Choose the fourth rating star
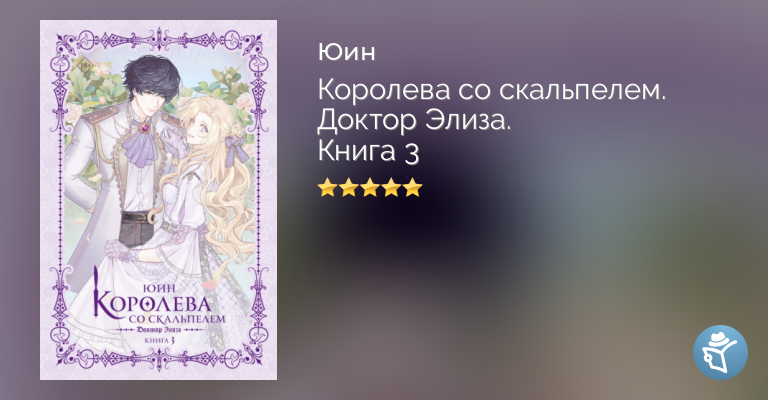 [x=391, y=187]
